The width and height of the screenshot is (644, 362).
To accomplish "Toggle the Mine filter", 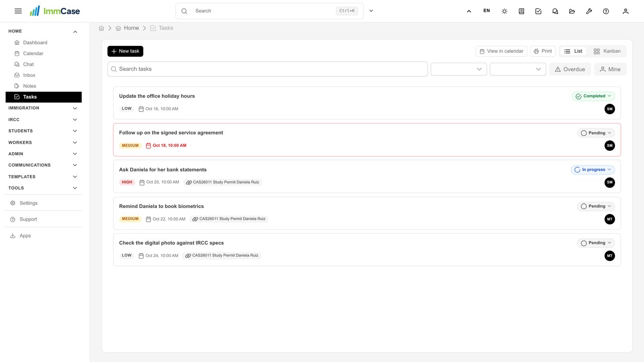I will pos(610,69).
